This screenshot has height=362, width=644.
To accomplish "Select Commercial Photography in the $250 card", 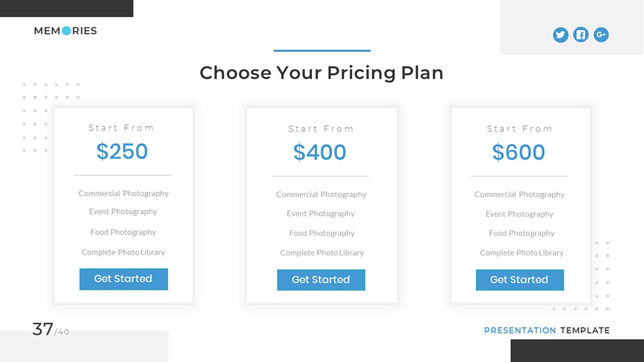I will pos(124,193).
